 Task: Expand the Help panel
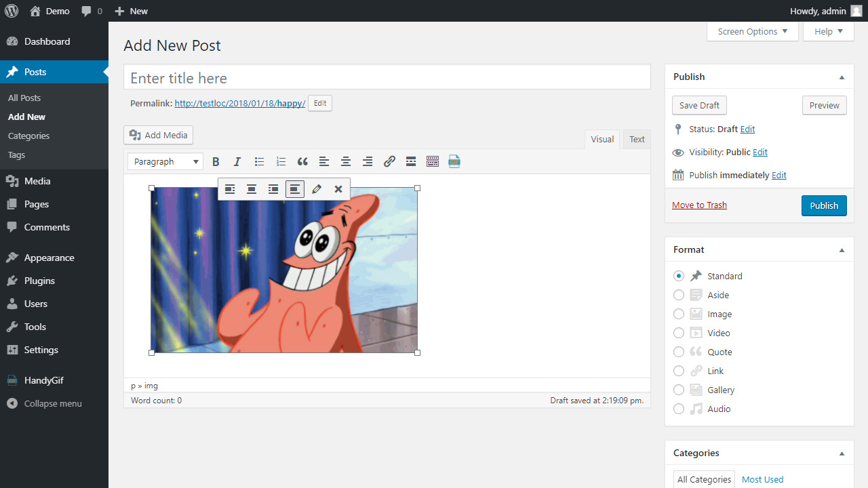click(x=829, y=31)
